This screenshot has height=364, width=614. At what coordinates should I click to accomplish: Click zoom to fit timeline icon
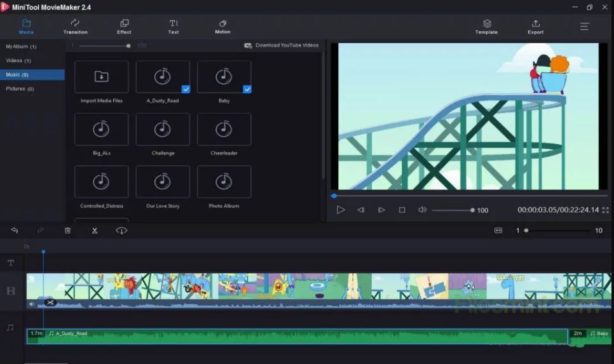[498, 230]
